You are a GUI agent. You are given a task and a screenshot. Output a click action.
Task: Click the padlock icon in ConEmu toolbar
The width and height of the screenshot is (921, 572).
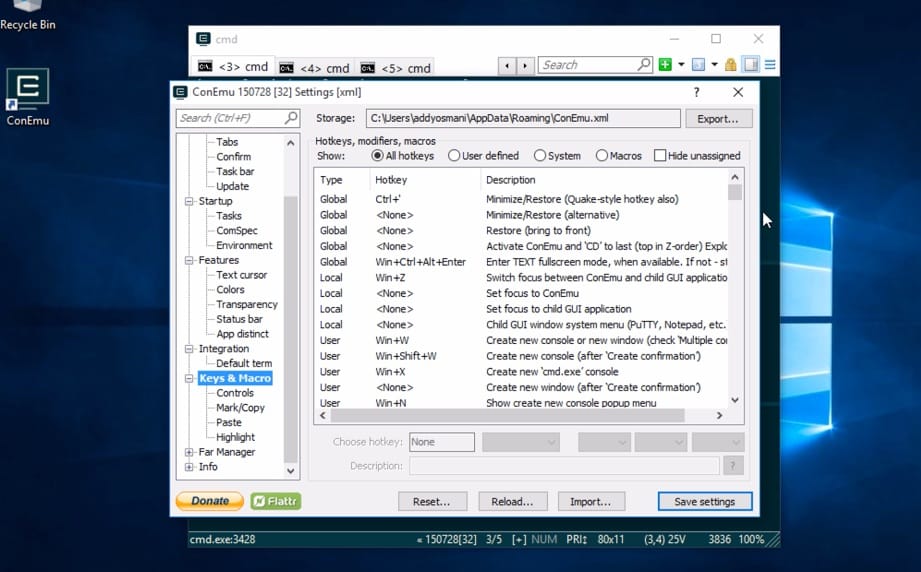pos(731,65)
